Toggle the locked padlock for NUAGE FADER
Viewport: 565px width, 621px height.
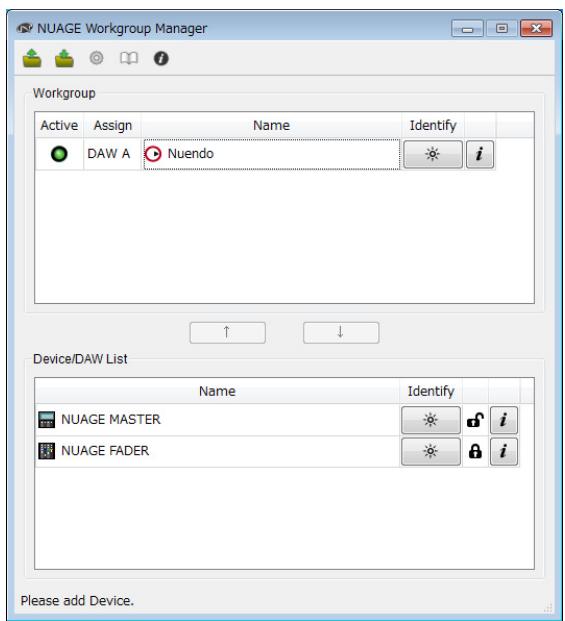[475, 451]
